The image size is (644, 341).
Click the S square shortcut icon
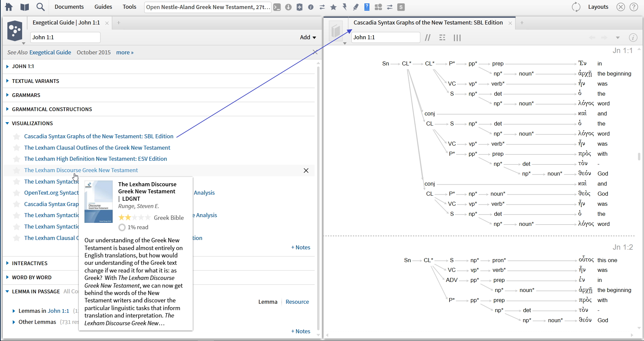(x=401, y=7)
